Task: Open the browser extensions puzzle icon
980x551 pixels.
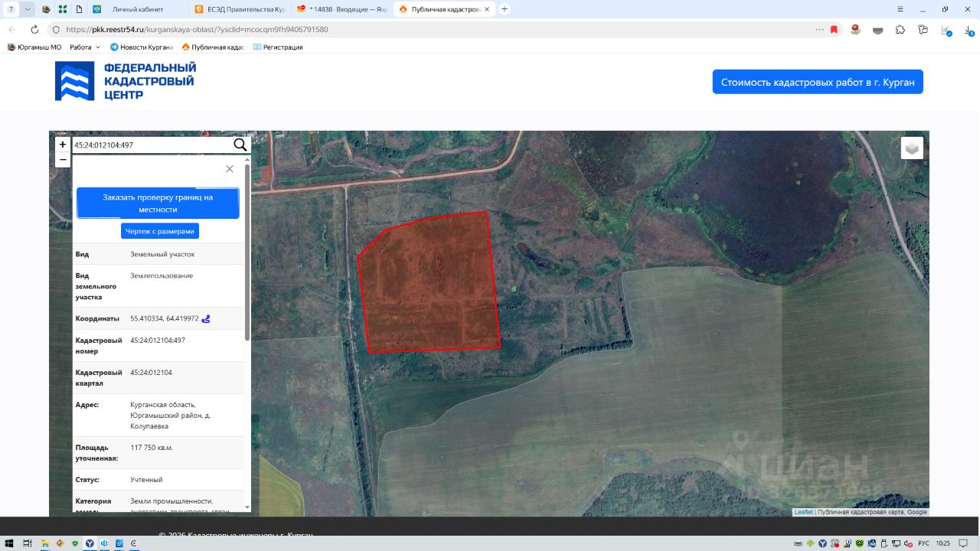Action: (900, 30)
